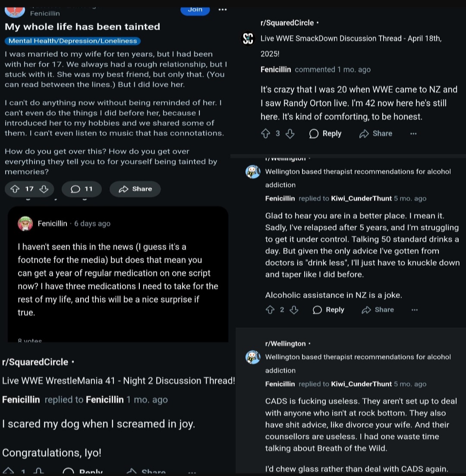Open the r/Wellington subreddit link
The height and width of the screenshot is (476, 466).
(285, 344)
